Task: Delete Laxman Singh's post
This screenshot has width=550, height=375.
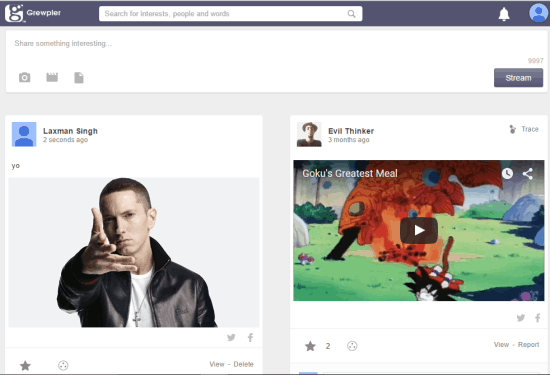Action: pos(243,364)
